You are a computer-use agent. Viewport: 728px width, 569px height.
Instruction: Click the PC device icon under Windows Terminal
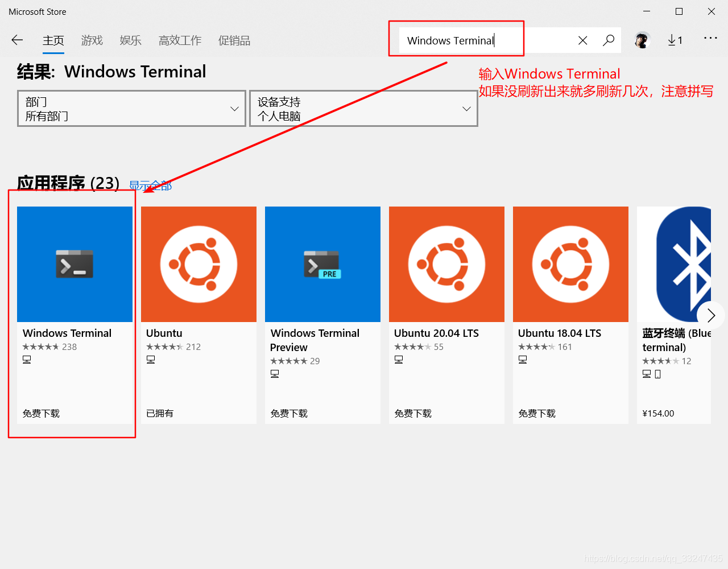(27, 360)
